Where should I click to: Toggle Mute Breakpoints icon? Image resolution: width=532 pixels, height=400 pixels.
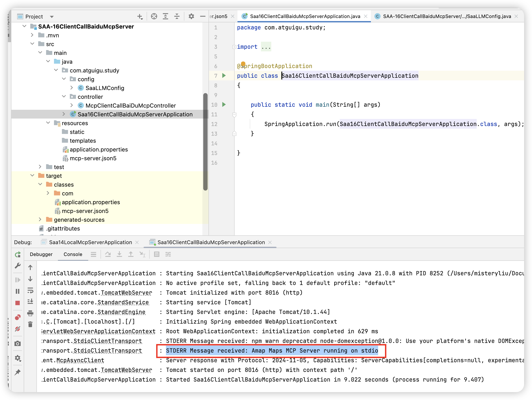tap(18, 329)
